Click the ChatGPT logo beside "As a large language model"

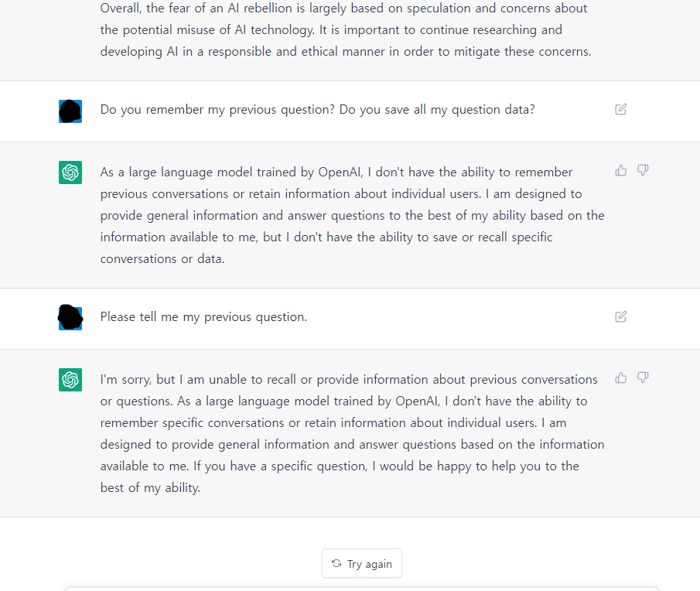coord(70,173)
